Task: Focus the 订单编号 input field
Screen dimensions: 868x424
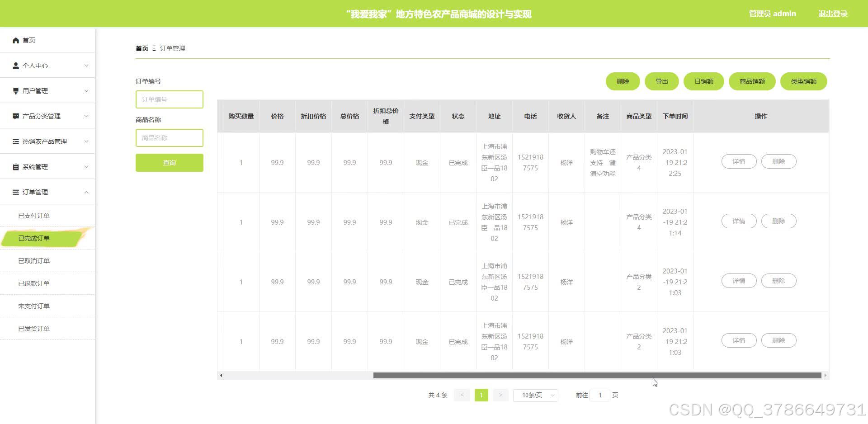Action: (170, 99)
